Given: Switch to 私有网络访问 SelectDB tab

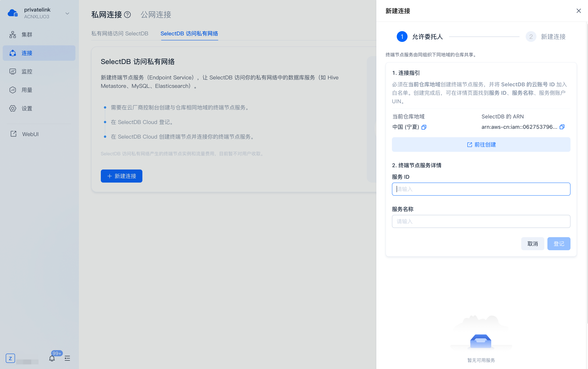Looking at the screenshot, I should click(x=120, y=33).
